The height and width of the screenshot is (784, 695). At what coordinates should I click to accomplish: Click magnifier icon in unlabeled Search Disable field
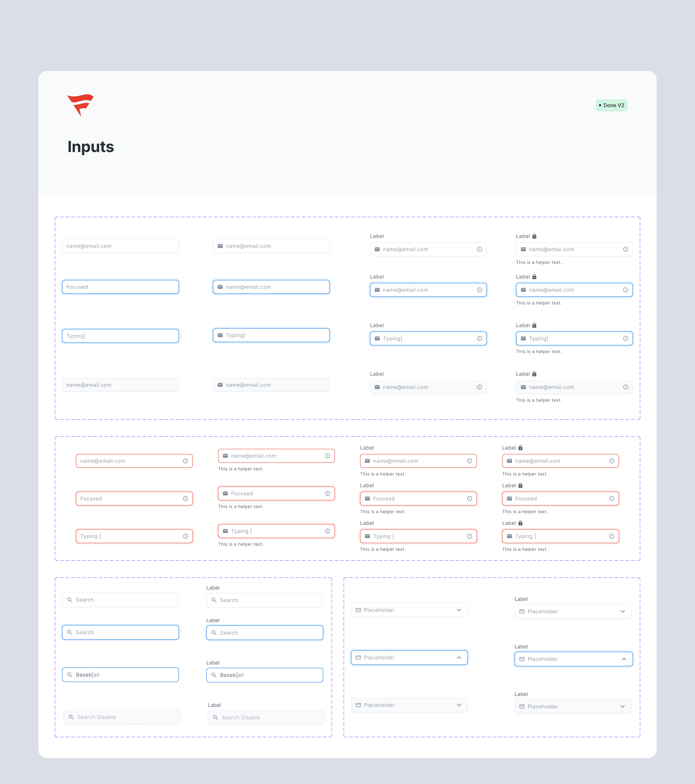[71, 717]
